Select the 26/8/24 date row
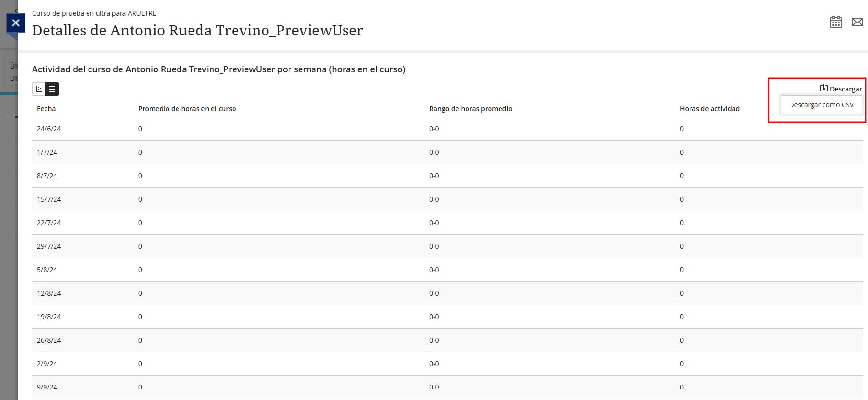Screen dimensions: 868x400 [x=49, y=340]
